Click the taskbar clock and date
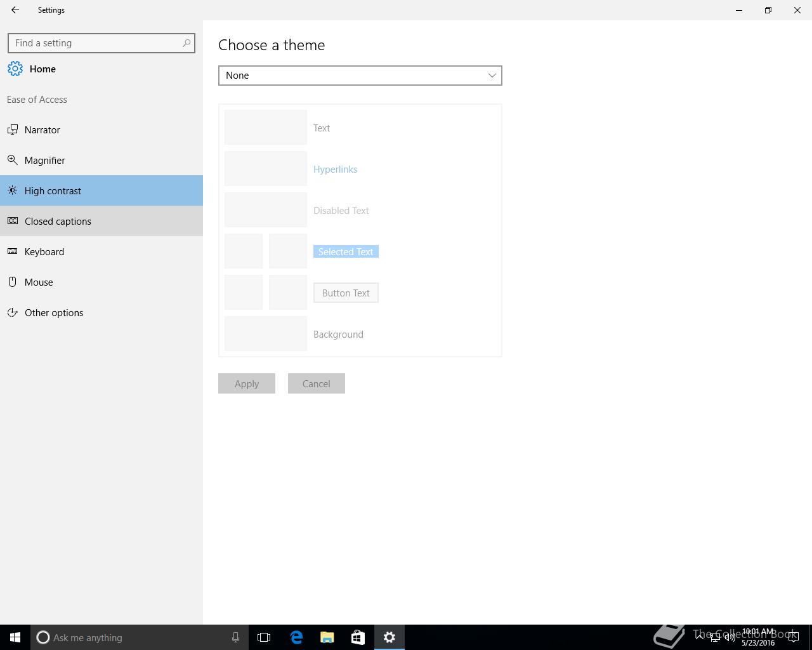Image resolution: width=812 pixels, height=650 pixels. point(758,637)
